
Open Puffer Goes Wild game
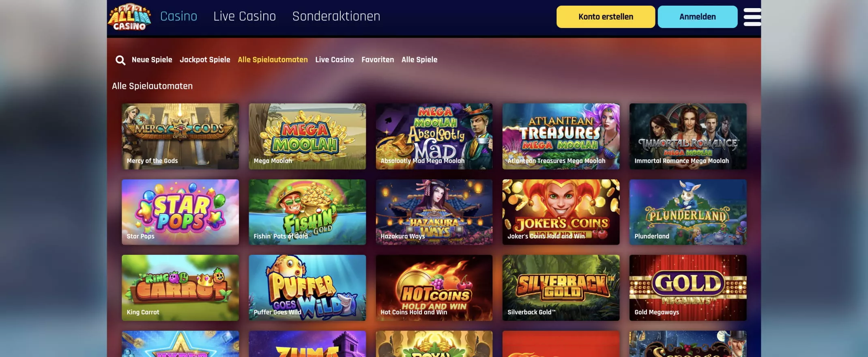[x=307, y=288]
